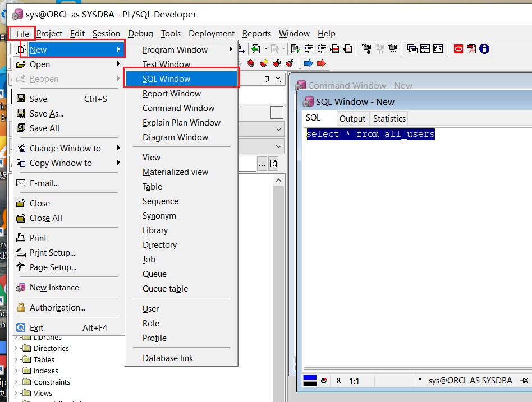This screenshot has width=532, height=402.
Task: Click the comment selection toolbar icon
Action: (x=334, y=49)
